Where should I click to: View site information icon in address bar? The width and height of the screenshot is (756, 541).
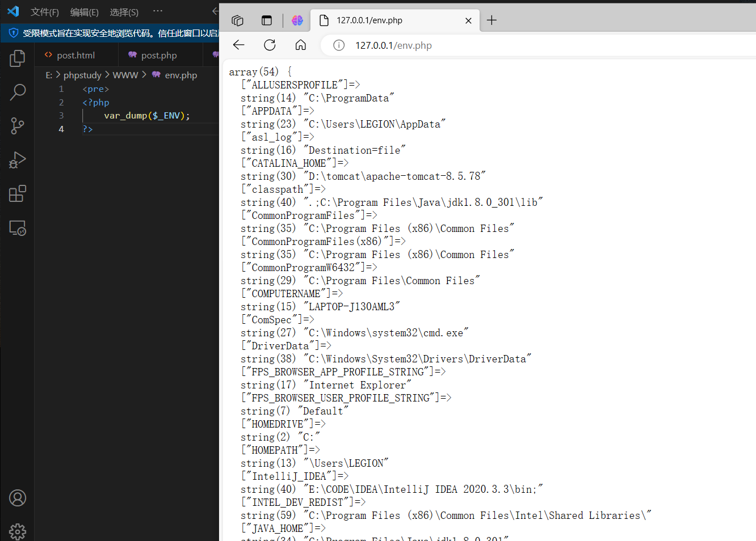[339, 45]
